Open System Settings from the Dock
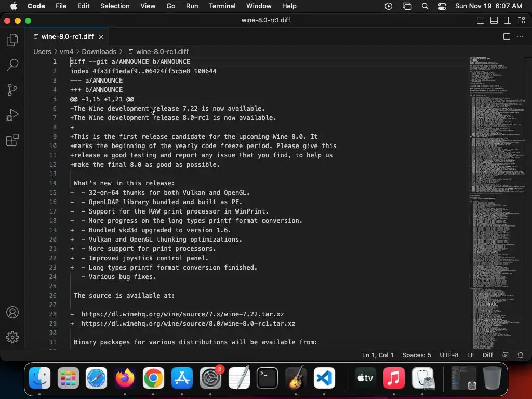 pos(210,378)
